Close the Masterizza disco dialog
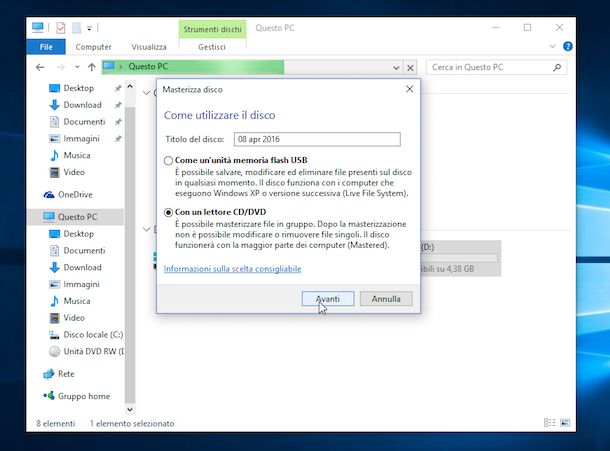Viewport: 610px width, 451px height. (x=409, y=89)
